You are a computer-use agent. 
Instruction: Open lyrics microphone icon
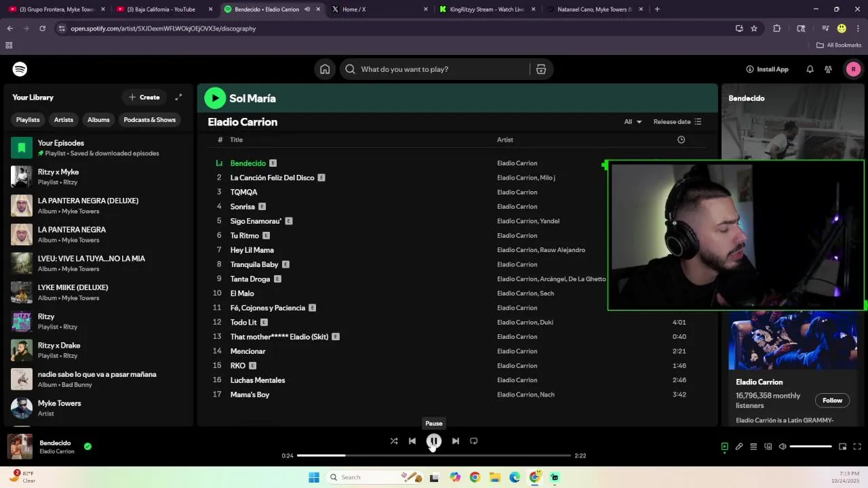pyautogui.click(x=739, y=447)
